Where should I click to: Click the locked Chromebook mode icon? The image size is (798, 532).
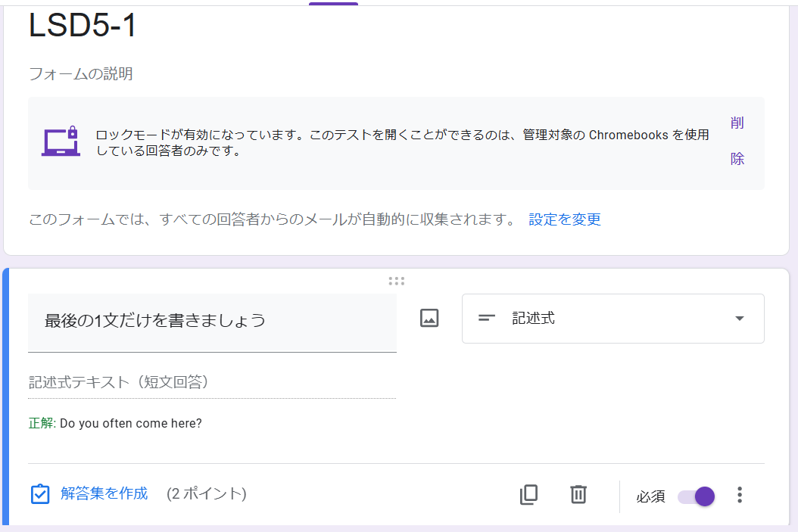61,141
